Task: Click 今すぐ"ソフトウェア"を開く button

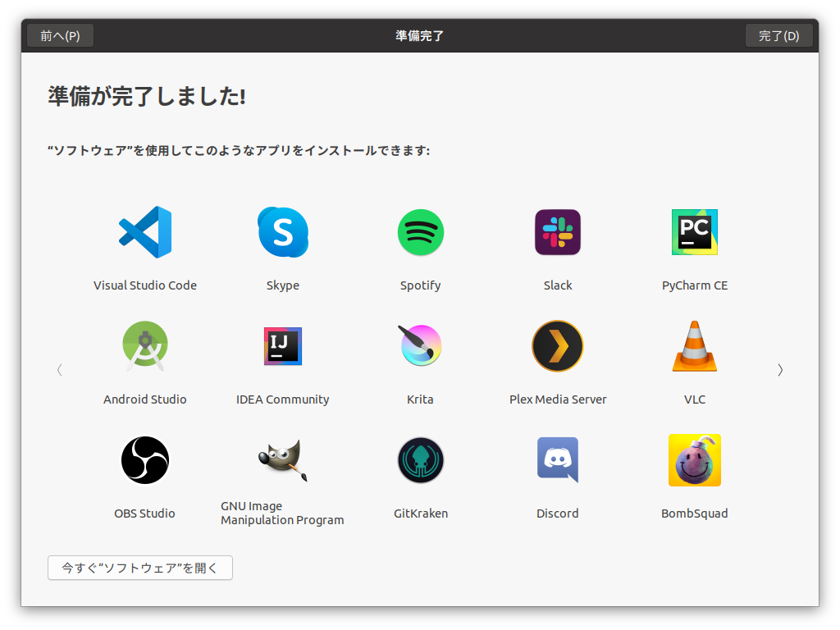Action: pyautogui.click(x=139, y=568)
